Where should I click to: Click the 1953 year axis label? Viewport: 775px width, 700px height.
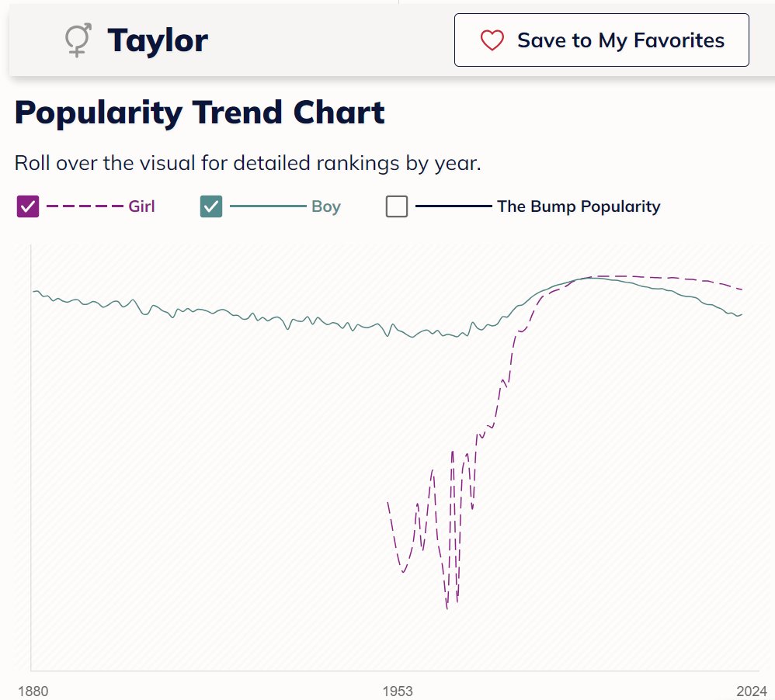[x=398, y=690]
